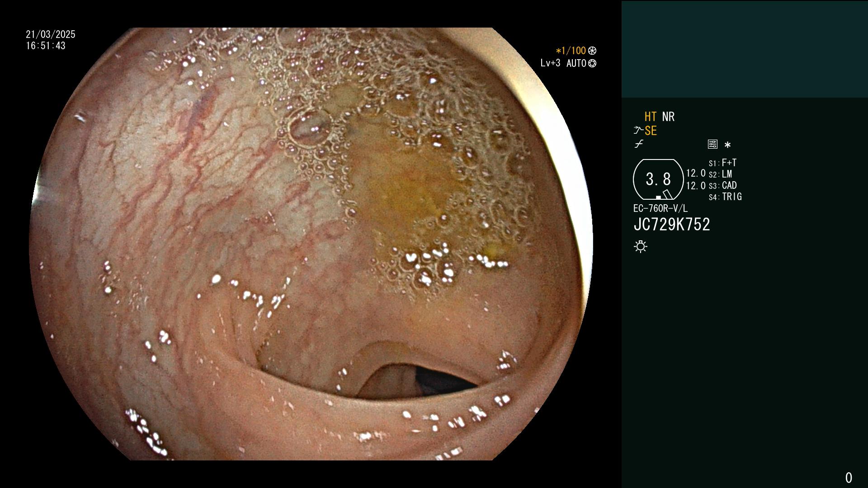Click the endoscopic video image

click(311, 244)
